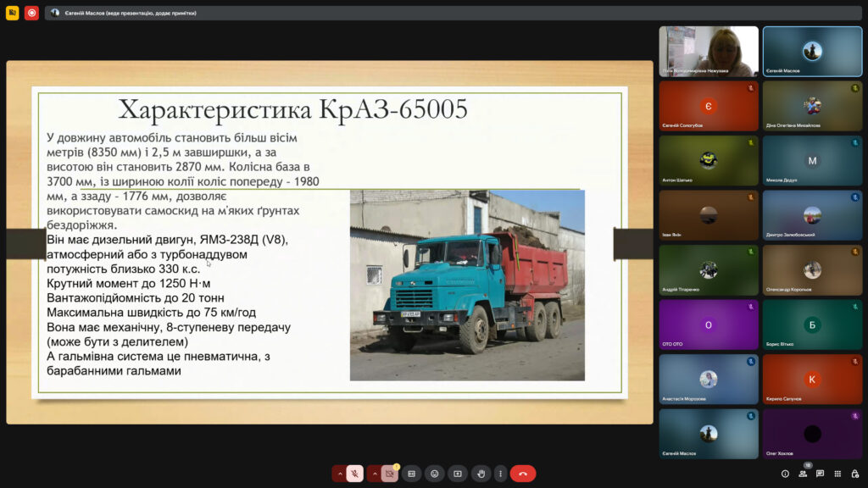Open audio settings arrow beside microphone
Viewport: 868px width, 488px height.
coord(340,474)
